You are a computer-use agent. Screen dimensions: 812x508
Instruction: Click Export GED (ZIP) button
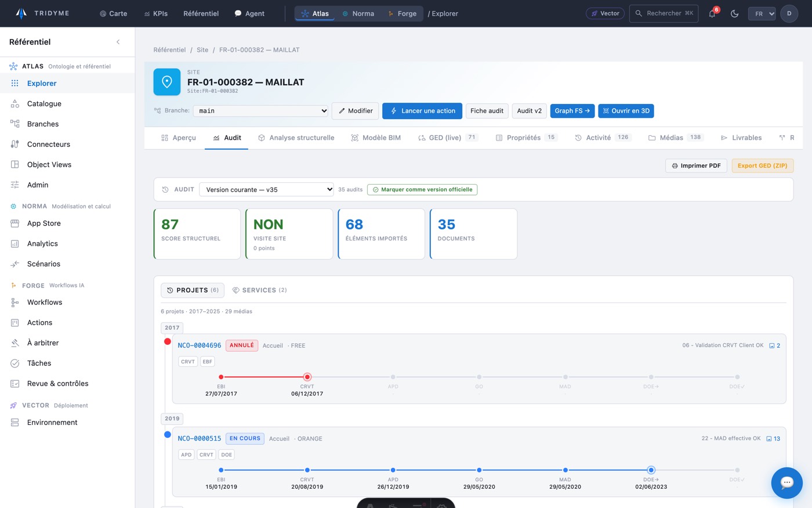point(762,165)
